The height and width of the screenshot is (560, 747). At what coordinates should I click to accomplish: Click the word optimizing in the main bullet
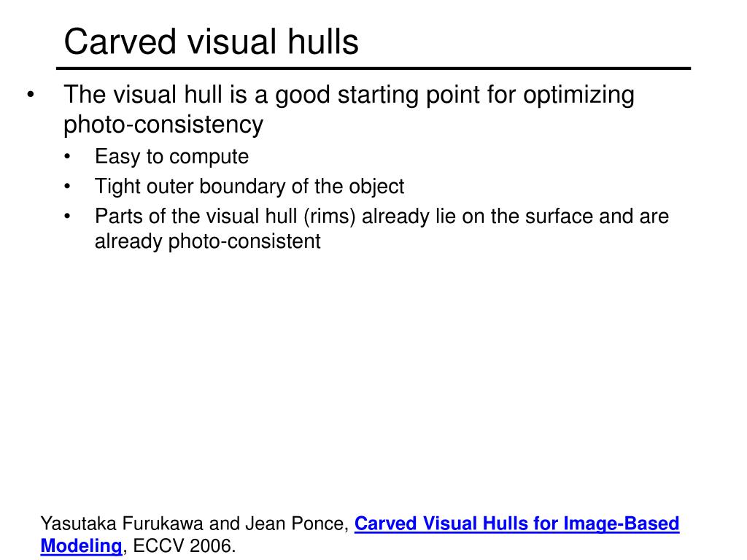click(x=578, y=95)
